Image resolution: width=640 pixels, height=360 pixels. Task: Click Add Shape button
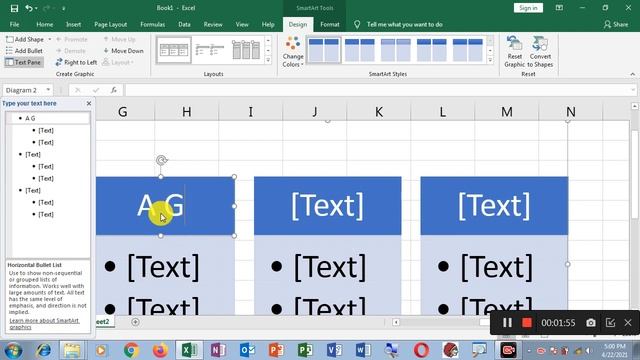point(25,39)
